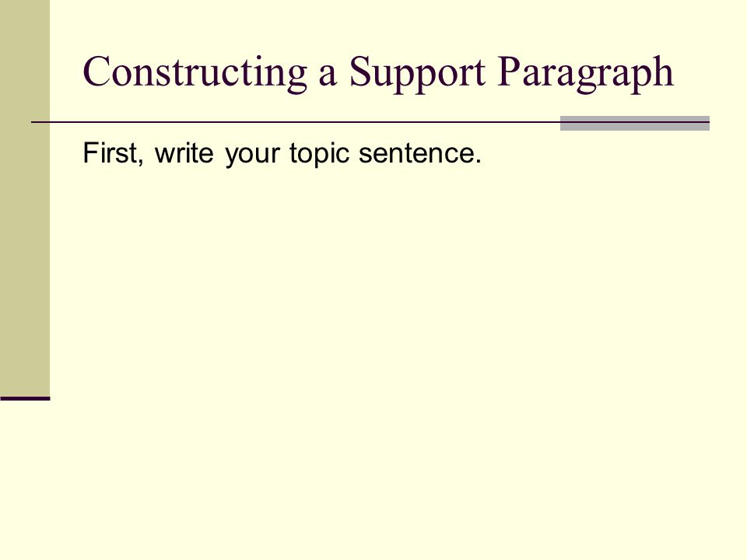Click the word "topic" in the sentence
The image size is (747, 560).
pos(320,154)
